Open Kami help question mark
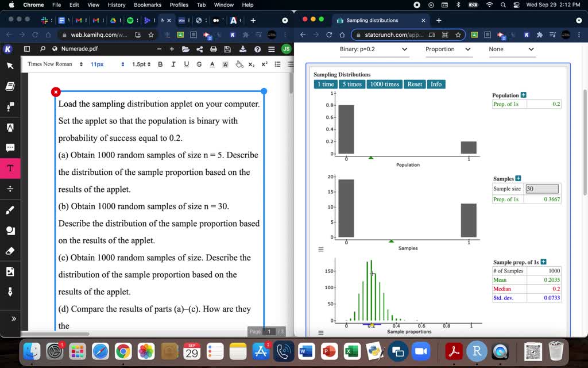 click(257, 49)
